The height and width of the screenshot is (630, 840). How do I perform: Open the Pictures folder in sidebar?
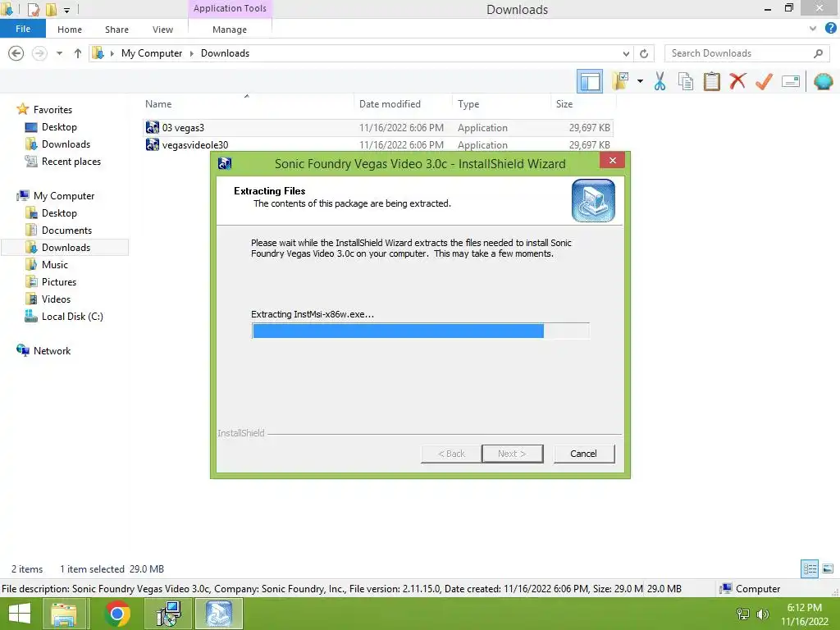[51, 282]
